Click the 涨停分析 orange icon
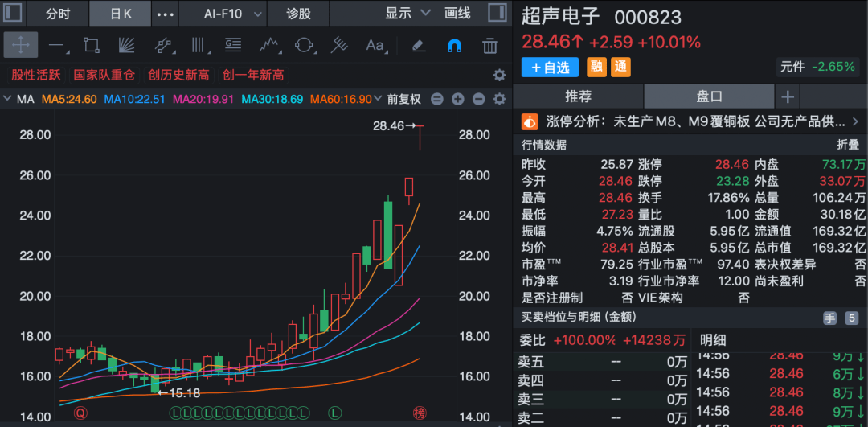The width and height of the screenshot is (868, 427). [x=530, y=121]
